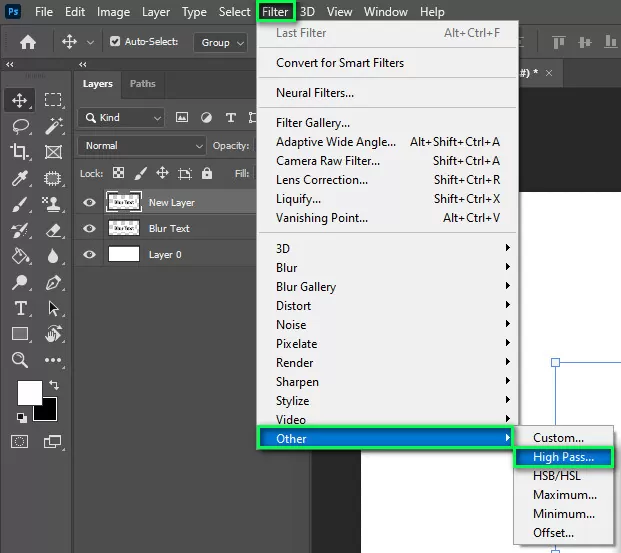
Task: Expand the Blur Gallery submenu
Action: [388, 286]
